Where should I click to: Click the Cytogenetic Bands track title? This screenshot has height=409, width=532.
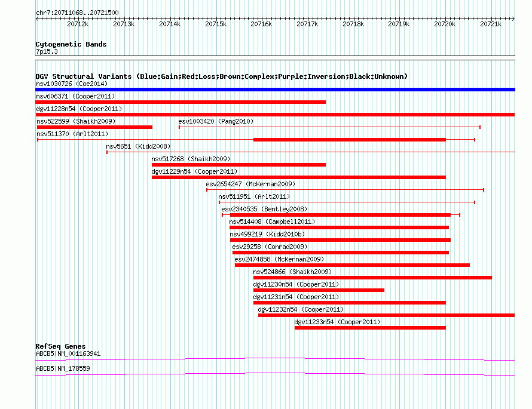(71, 44)
